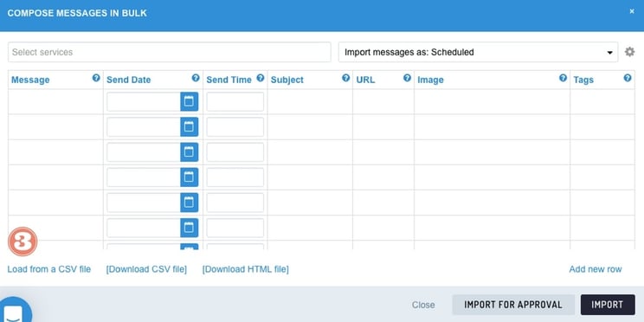Click Load from a CSV file link

[x=48, y=269]
